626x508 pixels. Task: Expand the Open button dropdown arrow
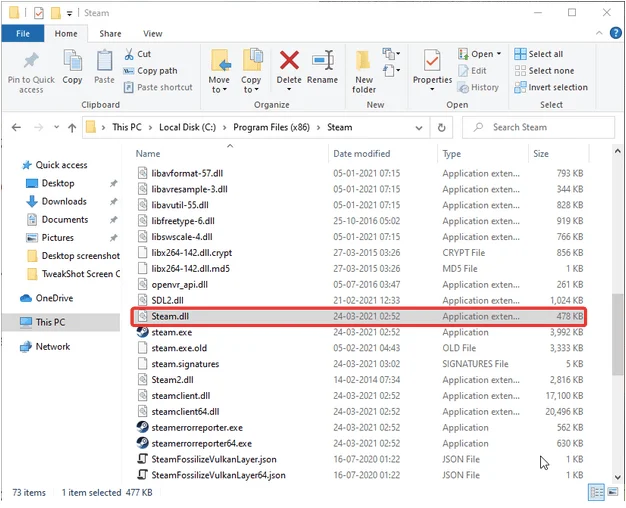[499, 54]
